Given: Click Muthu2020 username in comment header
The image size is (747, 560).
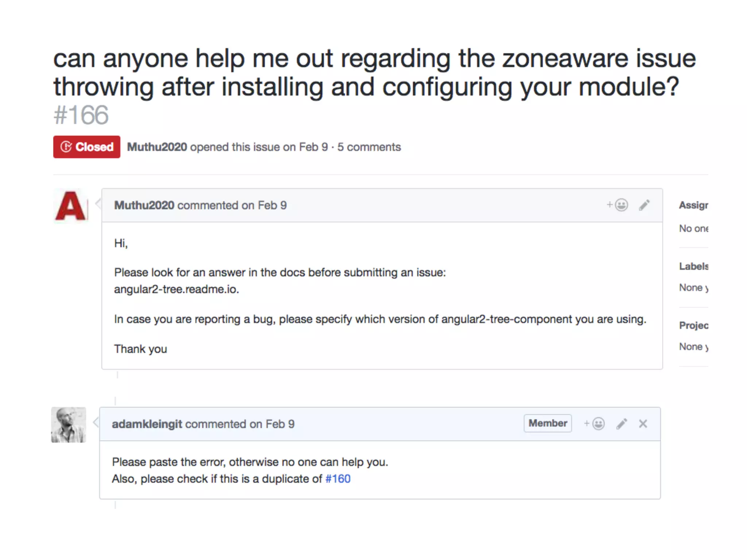Looking at the screenshot, I should 144,205.
